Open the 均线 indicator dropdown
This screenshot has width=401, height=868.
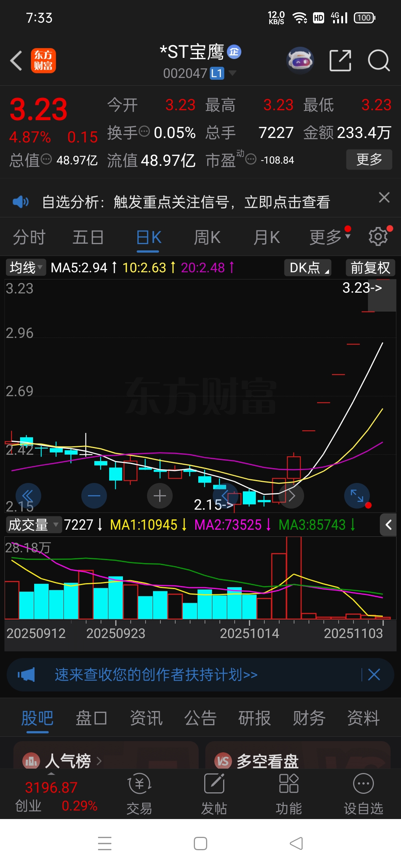(26, 267)
